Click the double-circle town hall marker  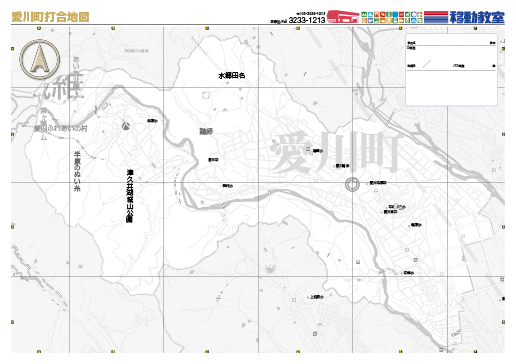352,184
